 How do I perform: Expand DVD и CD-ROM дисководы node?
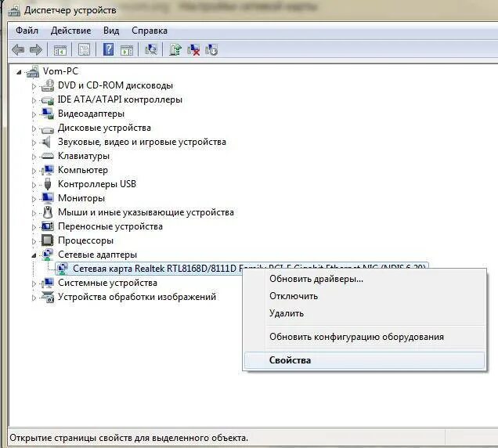point(34,86)
